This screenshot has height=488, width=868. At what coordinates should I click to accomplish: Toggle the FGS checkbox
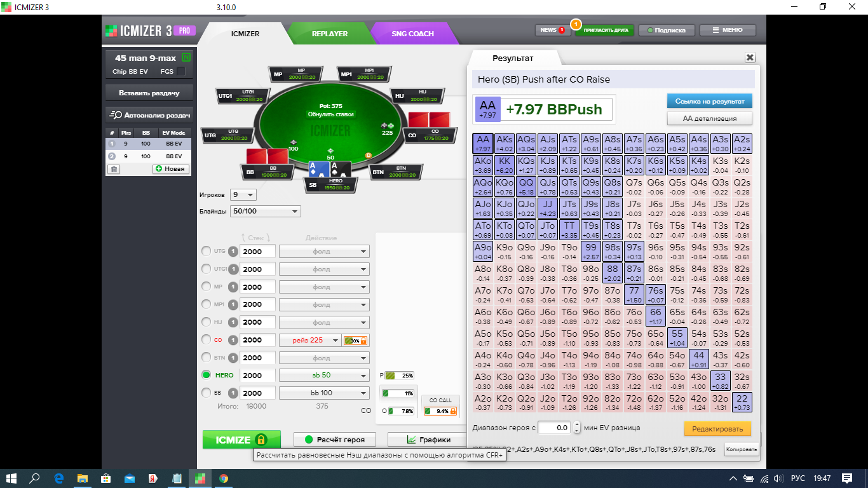tap(181, 71)
